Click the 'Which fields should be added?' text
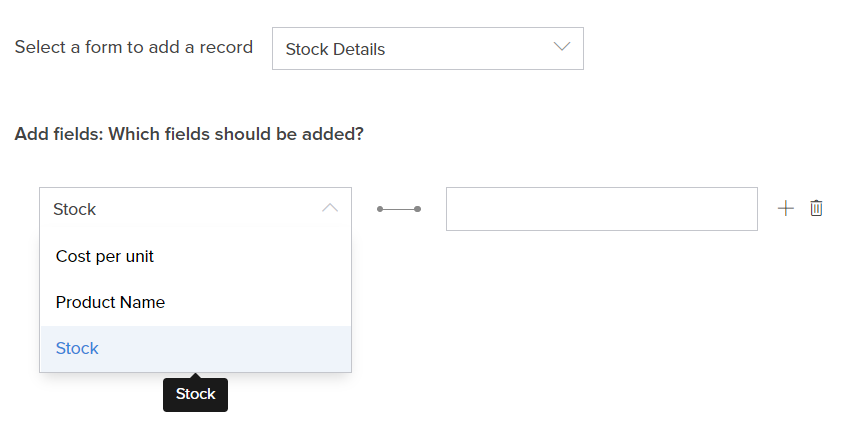Viewport: 867px width, 431px height. [x=235, y=133]
